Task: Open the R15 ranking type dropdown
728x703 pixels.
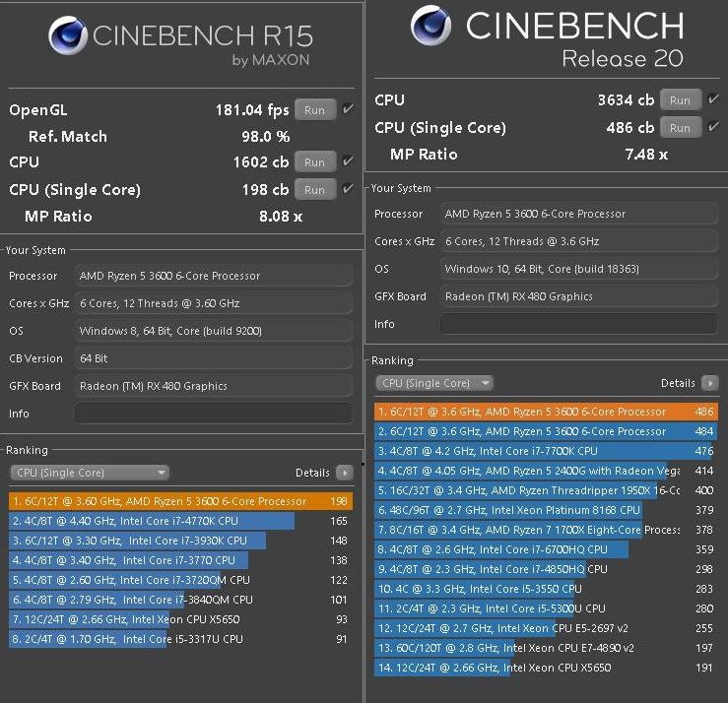Action: tap(90, 473)
